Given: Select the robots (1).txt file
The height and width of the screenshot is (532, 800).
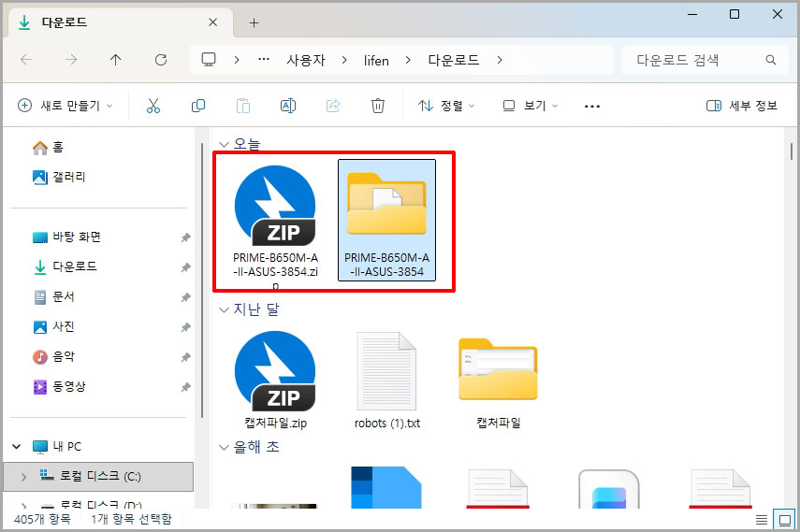Looking at the screenshot, I should click(x=386, y=380).
